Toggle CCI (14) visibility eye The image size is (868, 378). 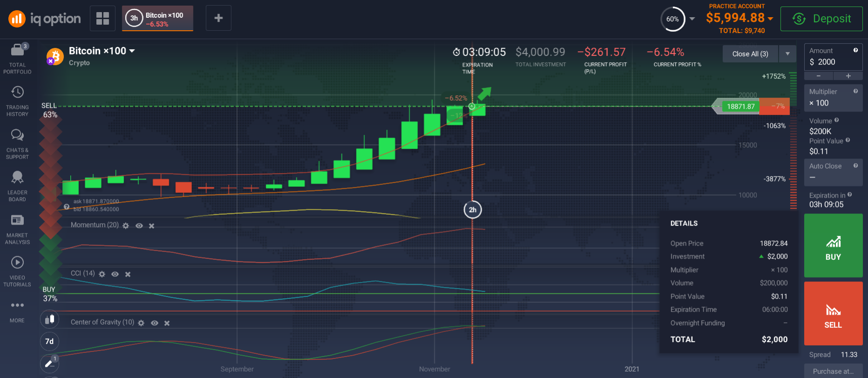pyautogui.click(x=115, y=274)
